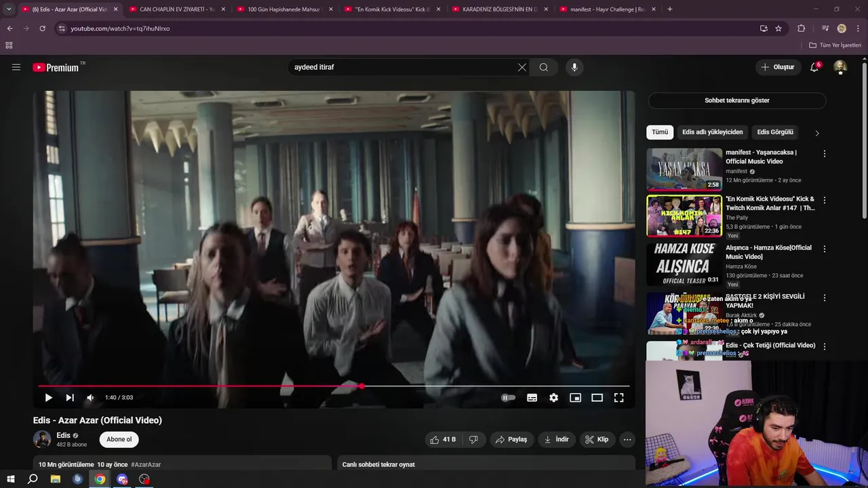This screenshot has width=868, height=488.
Task: Toggle subtitles in the player
Action: 532,398
